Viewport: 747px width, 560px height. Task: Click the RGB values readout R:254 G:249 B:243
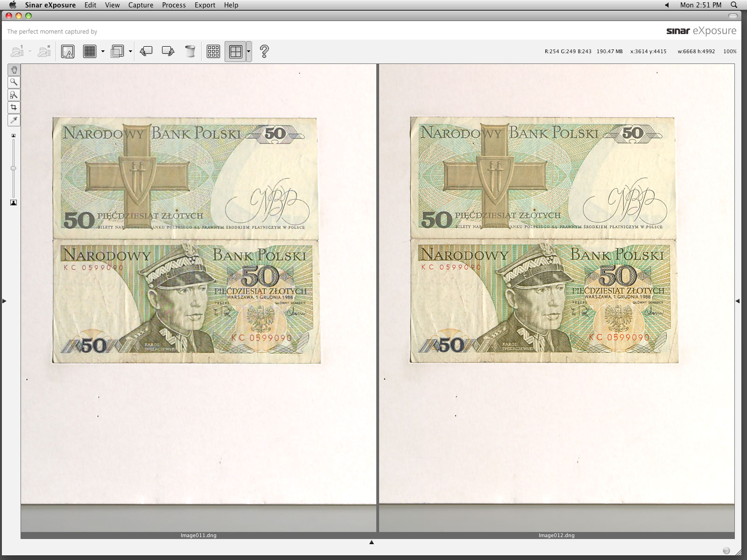click(568, 51)
